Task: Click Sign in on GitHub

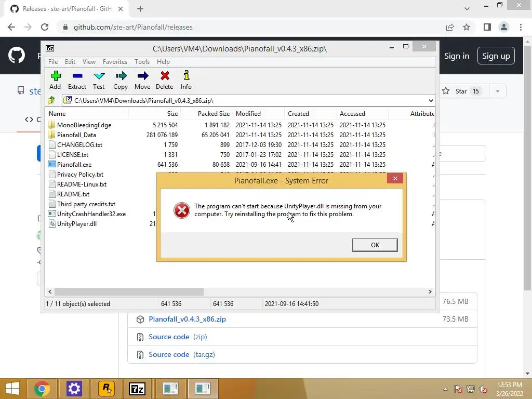Action: coord(457,56)
